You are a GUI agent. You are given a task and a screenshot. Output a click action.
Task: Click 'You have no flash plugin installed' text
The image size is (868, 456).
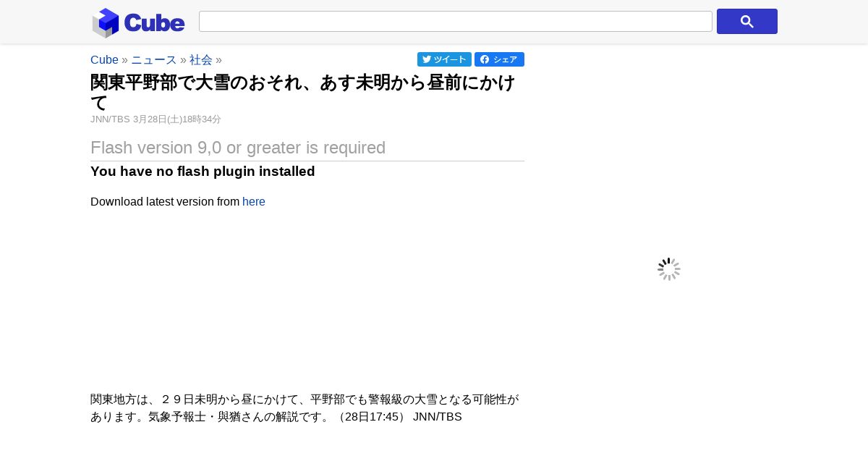point(203,171)
